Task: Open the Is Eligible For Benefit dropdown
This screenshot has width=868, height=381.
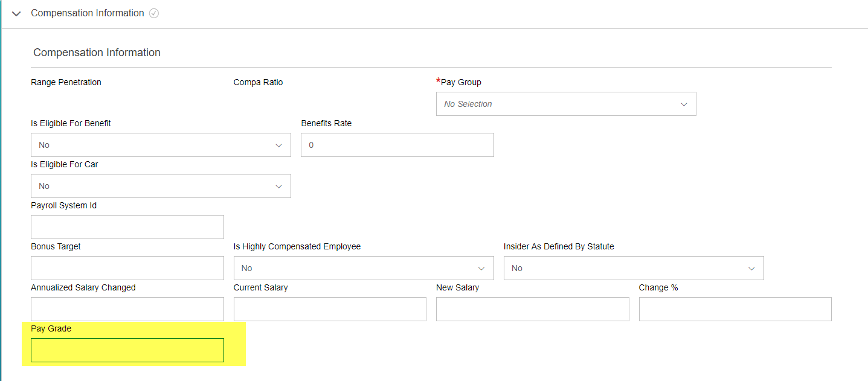Action: click(161, 145)
